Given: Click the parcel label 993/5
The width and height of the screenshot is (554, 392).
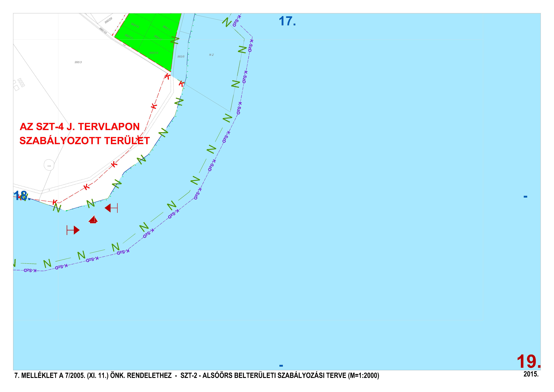Looking at the screenshot, I should tap(181, 56).
